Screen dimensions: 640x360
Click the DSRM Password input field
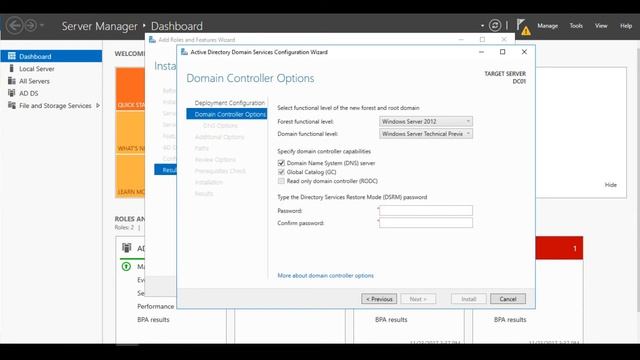point(426,210)
